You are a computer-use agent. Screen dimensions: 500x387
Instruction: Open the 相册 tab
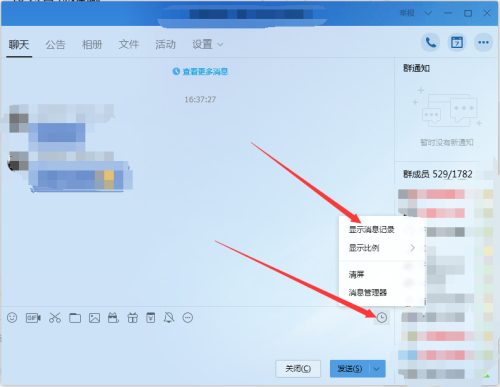[92, 45]
